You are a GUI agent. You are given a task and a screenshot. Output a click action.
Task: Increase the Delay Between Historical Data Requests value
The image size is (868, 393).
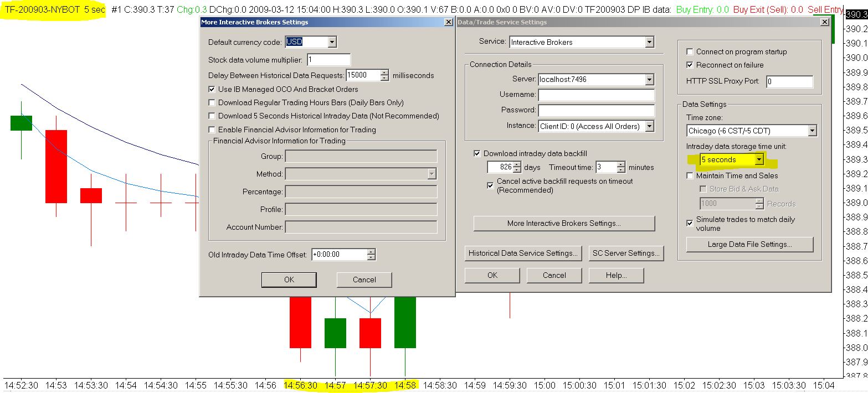[x=384, y=73]
